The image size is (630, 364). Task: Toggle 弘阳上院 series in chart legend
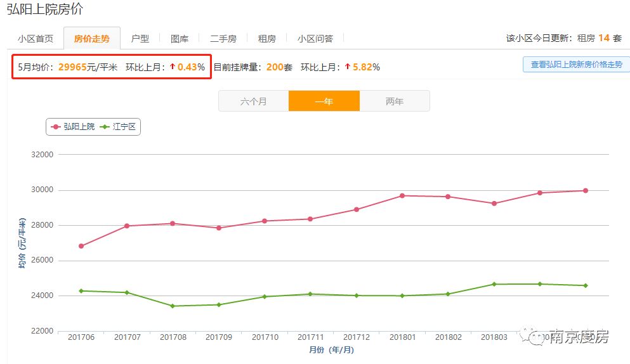click(73, 127)
